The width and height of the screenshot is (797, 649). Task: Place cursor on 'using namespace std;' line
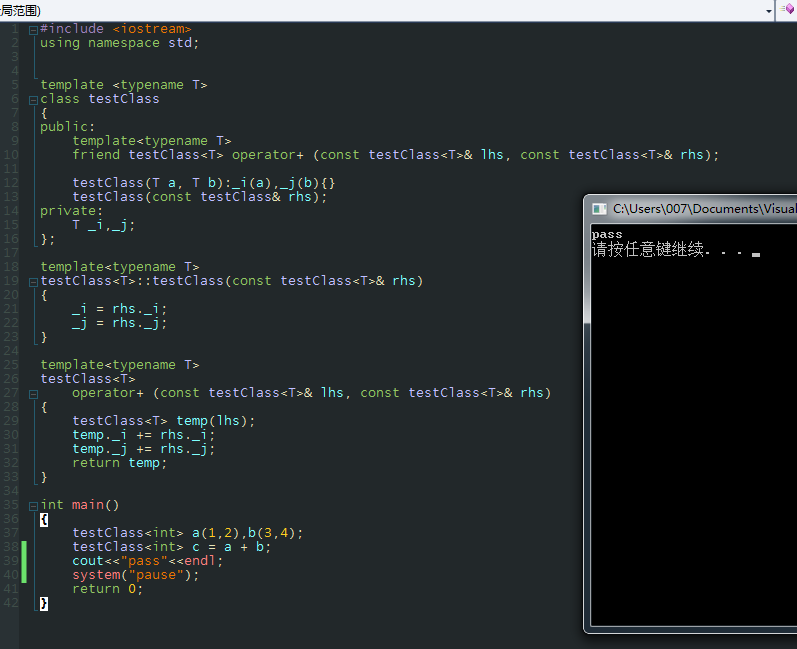(x=119, y=43)
